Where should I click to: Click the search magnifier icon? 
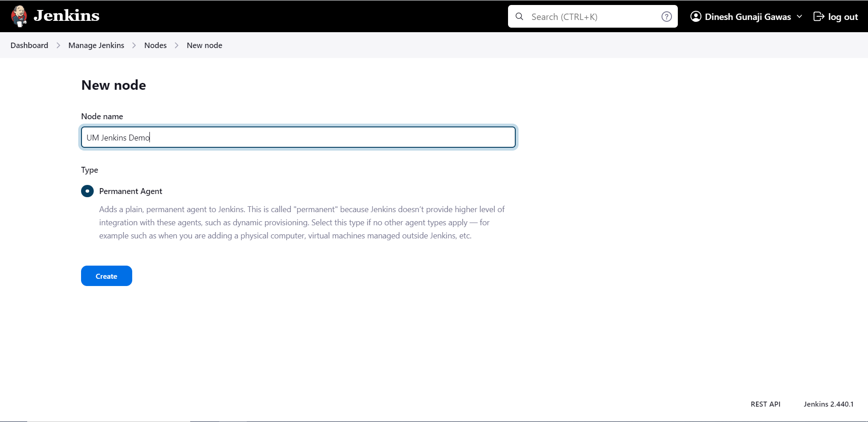pyautogui.click(x=520, y=17)
